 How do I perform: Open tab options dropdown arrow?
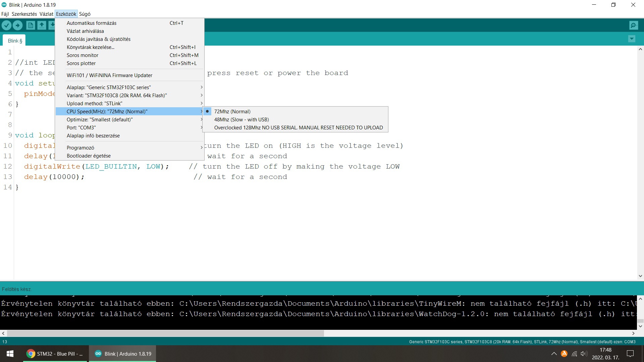tap(632, 39)
